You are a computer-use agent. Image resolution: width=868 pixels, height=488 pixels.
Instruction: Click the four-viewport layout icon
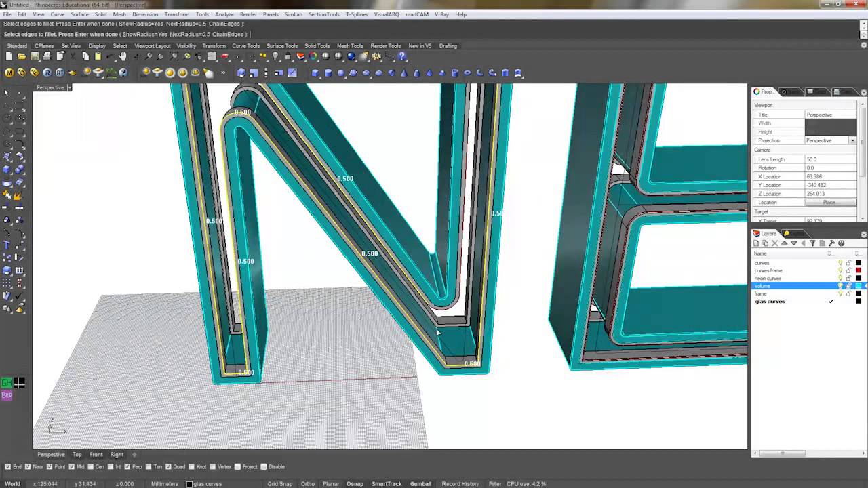pyautogui.click(x=212, y=56)
